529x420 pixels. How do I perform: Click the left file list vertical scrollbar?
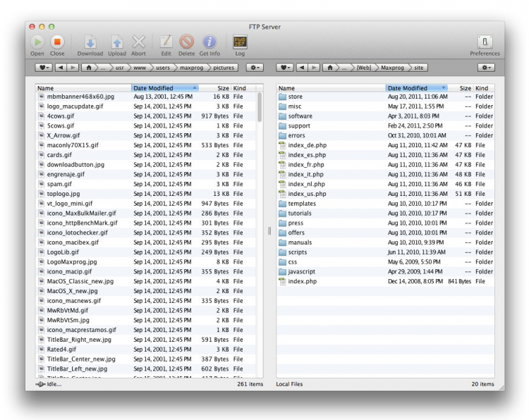tap(260, 107)
